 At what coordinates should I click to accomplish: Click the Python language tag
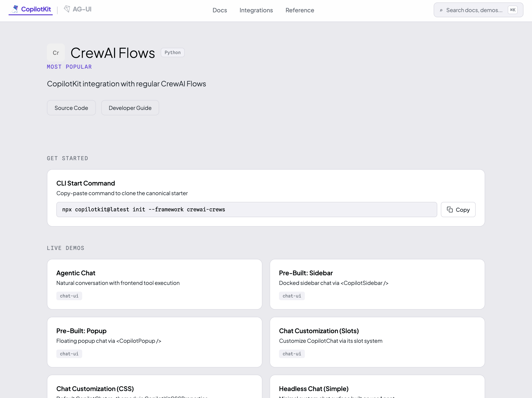tap(172, 53)
